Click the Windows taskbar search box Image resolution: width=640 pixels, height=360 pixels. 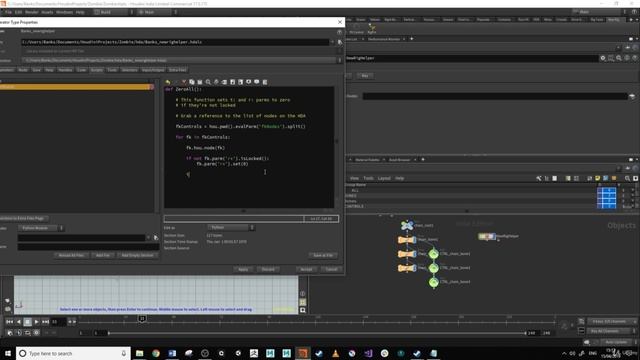73,353
